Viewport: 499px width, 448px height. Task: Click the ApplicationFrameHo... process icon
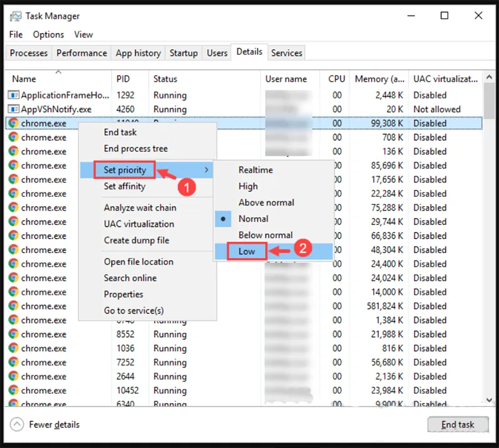tap(14, 95)
